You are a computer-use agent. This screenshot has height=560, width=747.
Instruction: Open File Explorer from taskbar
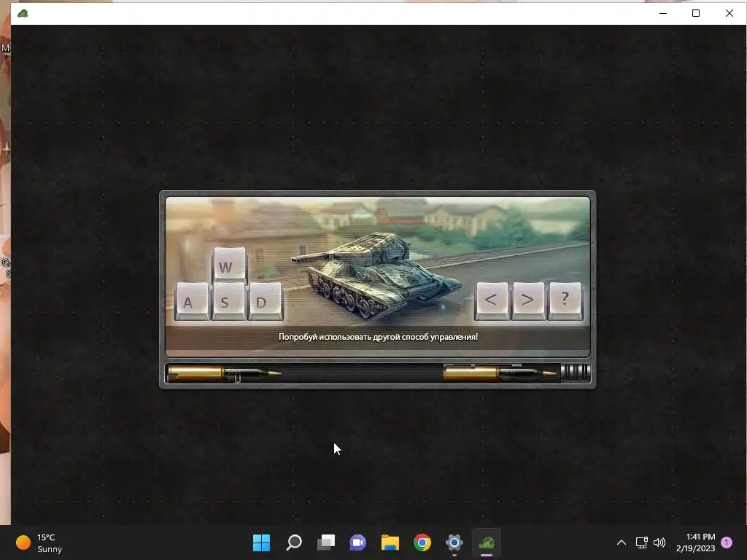click(390, 542)
